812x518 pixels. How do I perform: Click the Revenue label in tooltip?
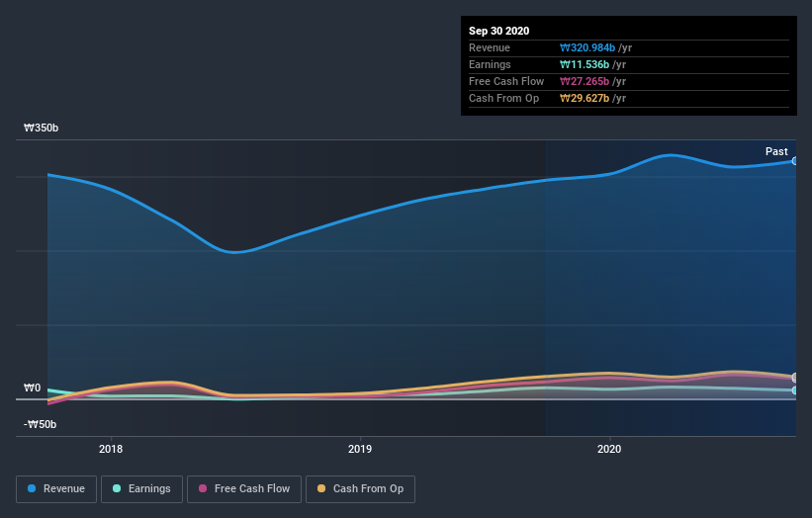click(x=490, y=47)
